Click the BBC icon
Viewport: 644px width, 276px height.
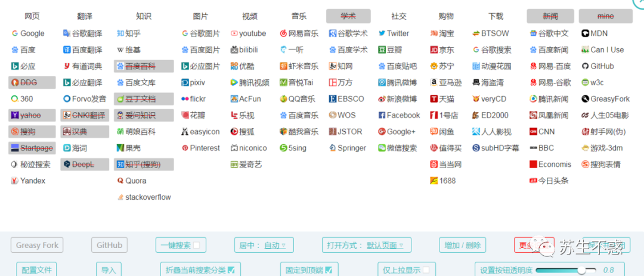coord(534,148)
